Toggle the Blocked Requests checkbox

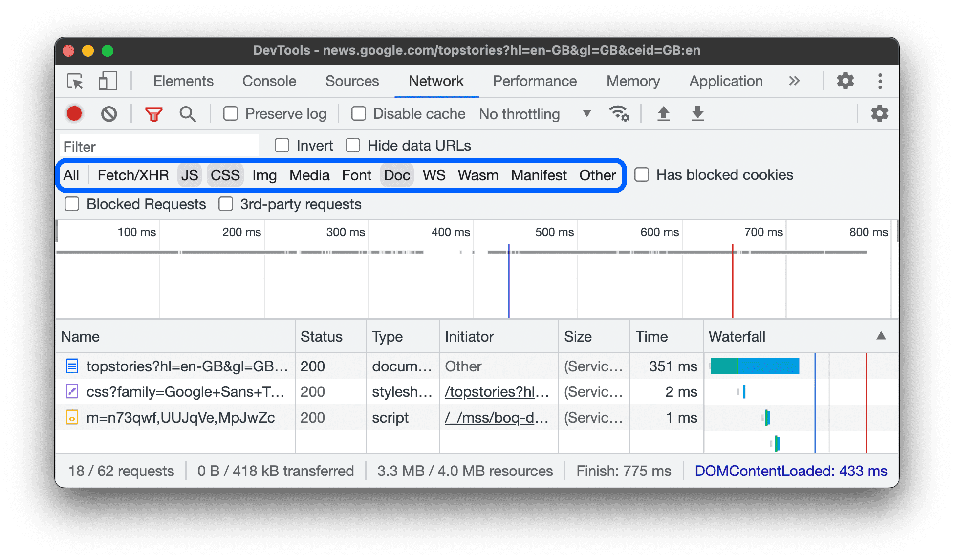pyautogui.click(x=72, y=205)
